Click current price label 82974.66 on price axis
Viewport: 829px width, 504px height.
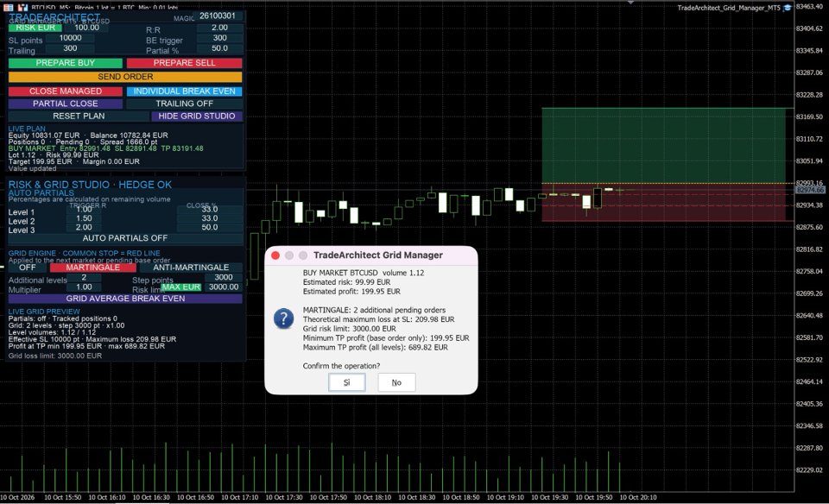pos(810,190)
